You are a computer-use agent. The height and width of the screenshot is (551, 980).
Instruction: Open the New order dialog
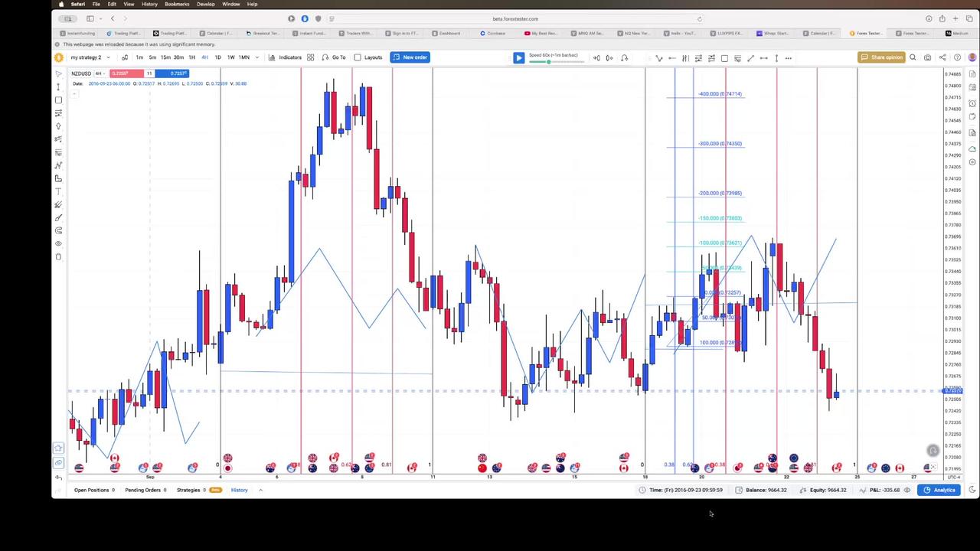coord(410,57)
